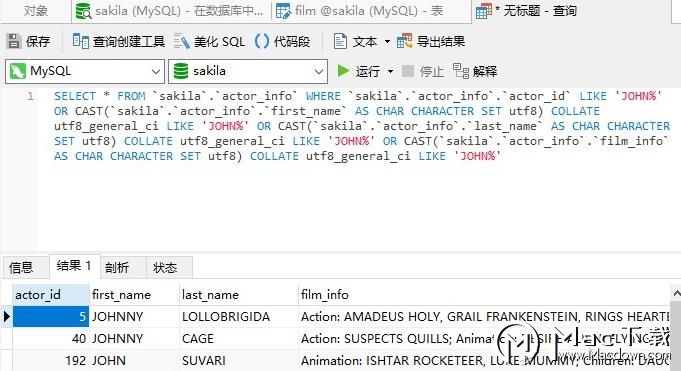Image resolution: width=681 pixels, height=371 pixels.
Task: Click JOHNNY in the CAGE row
Action: pyautogui.click(x=134, y=338)
